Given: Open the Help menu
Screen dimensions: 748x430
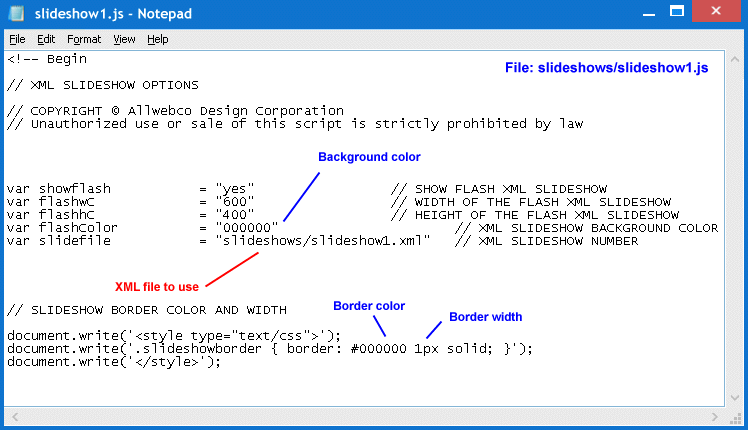Looking at the screenshot, I should click(157, 39).
